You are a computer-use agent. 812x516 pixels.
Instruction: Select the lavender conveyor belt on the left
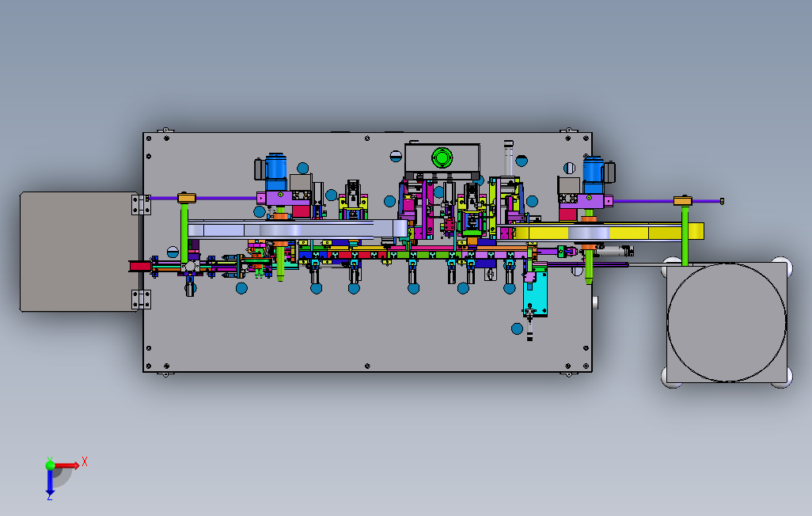tap(297, 229)
